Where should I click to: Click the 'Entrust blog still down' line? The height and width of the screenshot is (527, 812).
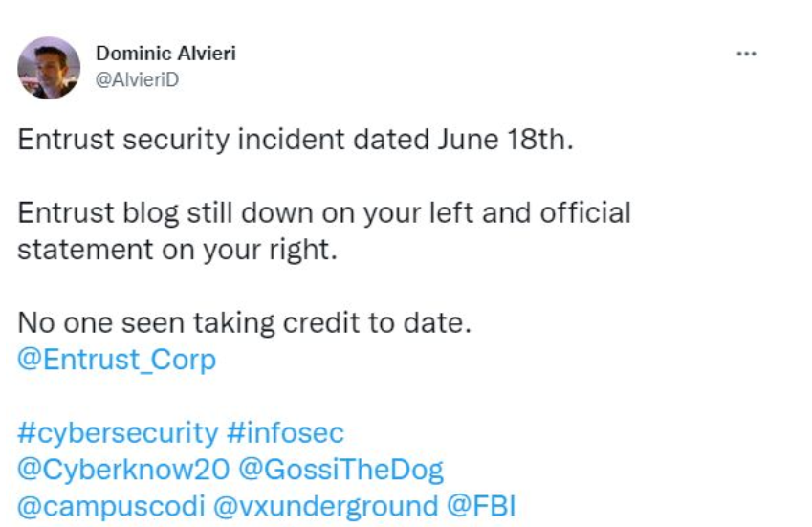tap(324, 212)
